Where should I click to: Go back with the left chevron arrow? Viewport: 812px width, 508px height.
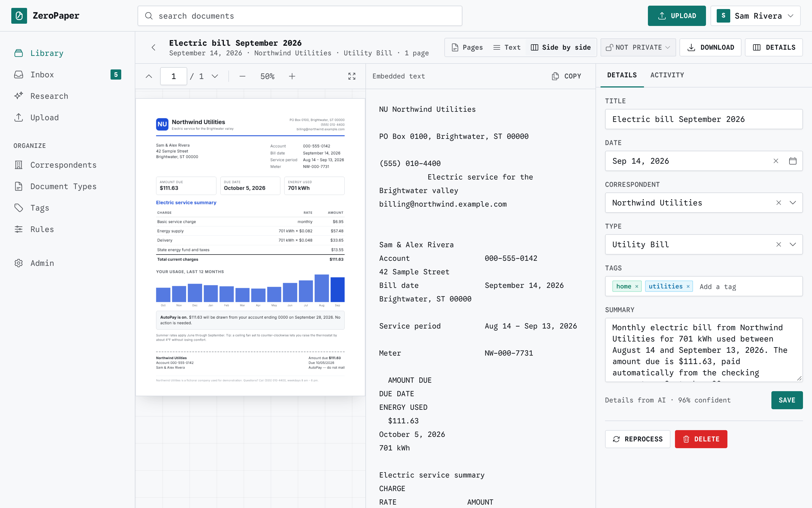(153, 47)
